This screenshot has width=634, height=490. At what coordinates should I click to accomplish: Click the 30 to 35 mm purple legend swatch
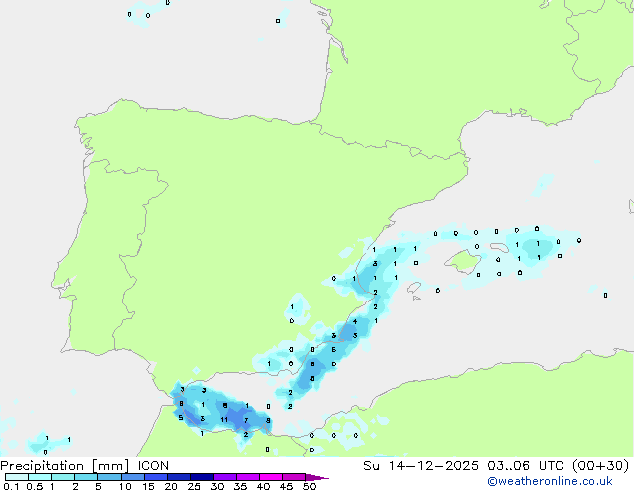pyautogui.click(x=225, y=477)
